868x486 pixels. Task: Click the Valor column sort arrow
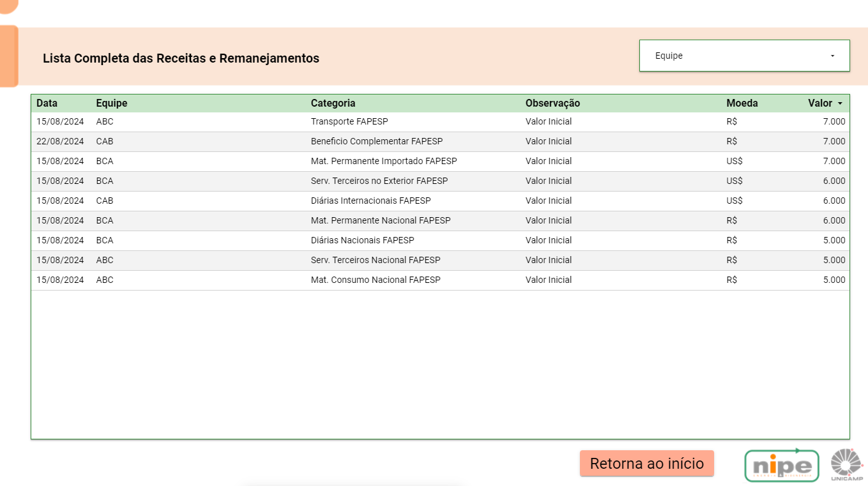840,103
